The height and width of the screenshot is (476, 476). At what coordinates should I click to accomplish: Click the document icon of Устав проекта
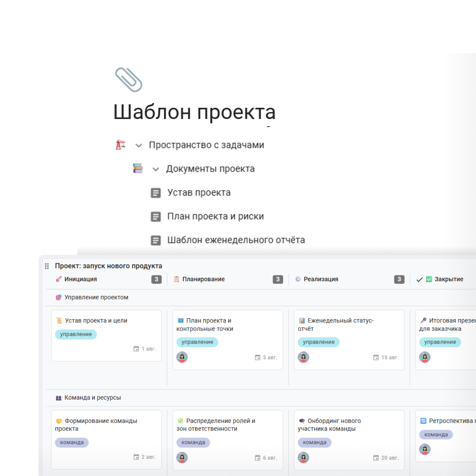[156, 193]
